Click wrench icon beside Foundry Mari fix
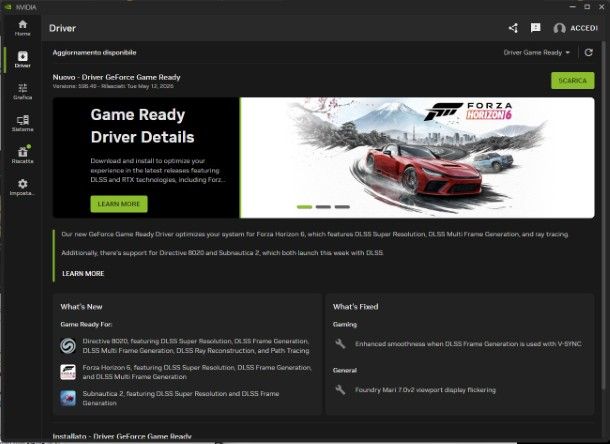 click(340, 390)
